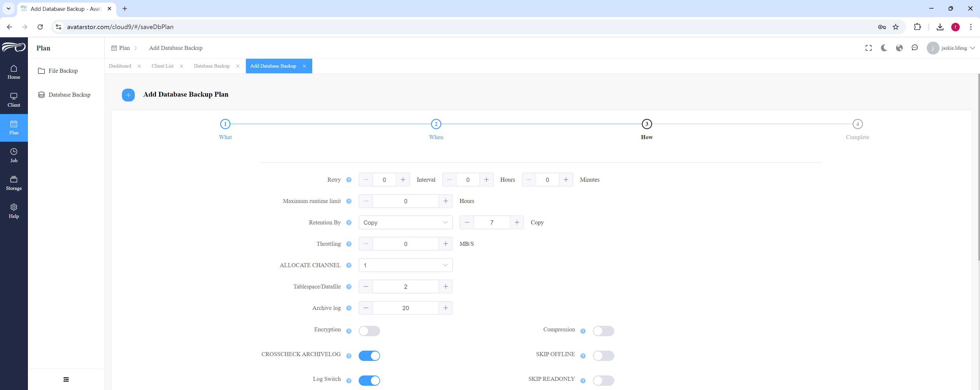Toggle dark mode moon icon
Image resolution: width=980 pixels, height=390 pixels.
pyautogui.click(x=884, y=48)
